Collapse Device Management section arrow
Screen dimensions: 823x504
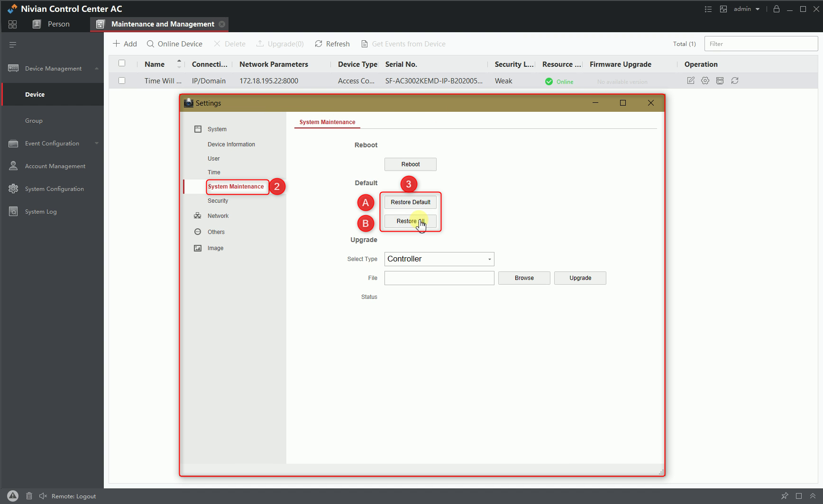[97, 69]
